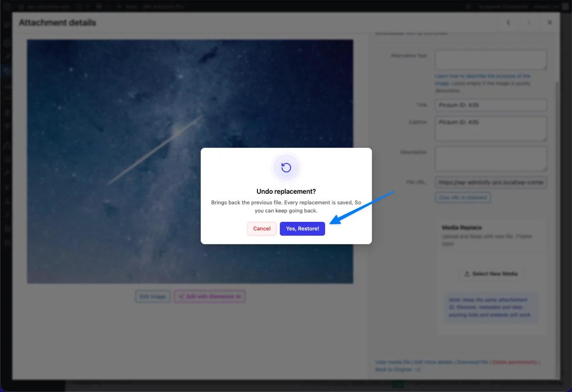The height and width of the screenshot is (392, 572).
Task: Click the red Delete permanently link
Action: (514, 362)
